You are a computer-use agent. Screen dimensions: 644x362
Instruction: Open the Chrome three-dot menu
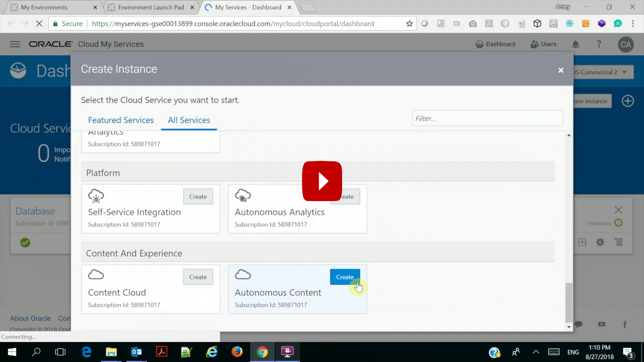(x=633, y=24)
